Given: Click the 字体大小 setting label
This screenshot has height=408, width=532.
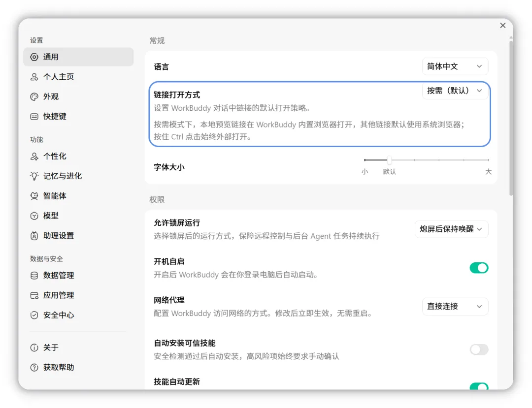Looking at the screenshot, I should coord(169,167).
